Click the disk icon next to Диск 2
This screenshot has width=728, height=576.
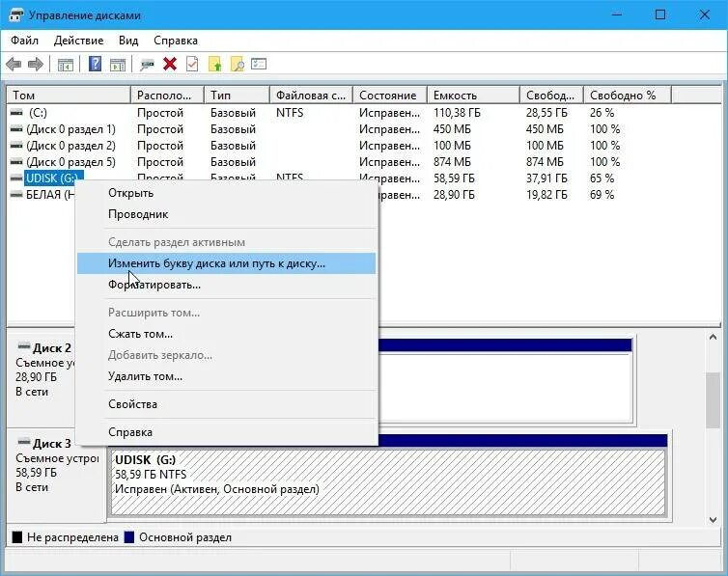(x=24, y=346)
